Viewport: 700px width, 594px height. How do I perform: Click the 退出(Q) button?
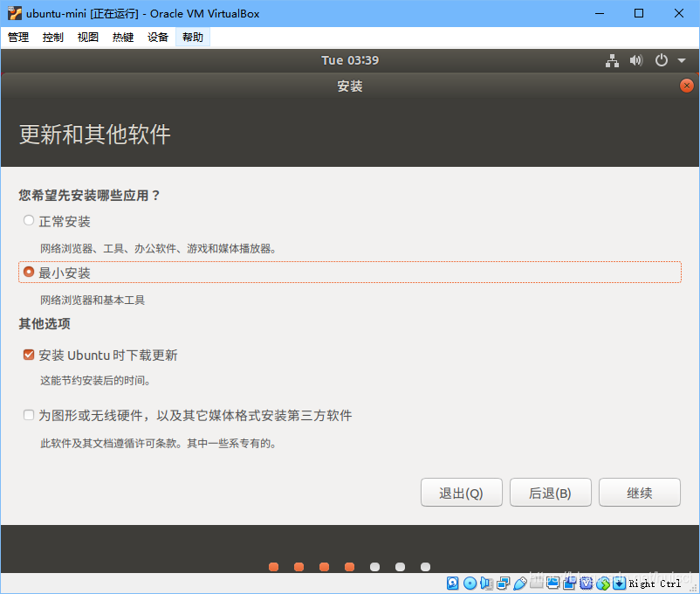[462, 492]
